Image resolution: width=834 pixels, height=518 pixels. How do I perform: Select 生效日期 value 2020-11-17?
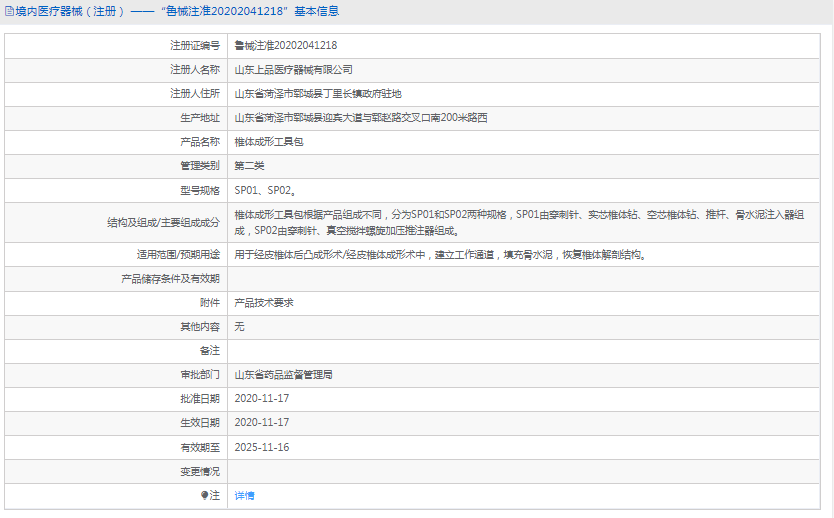click(x=262, y=423)
